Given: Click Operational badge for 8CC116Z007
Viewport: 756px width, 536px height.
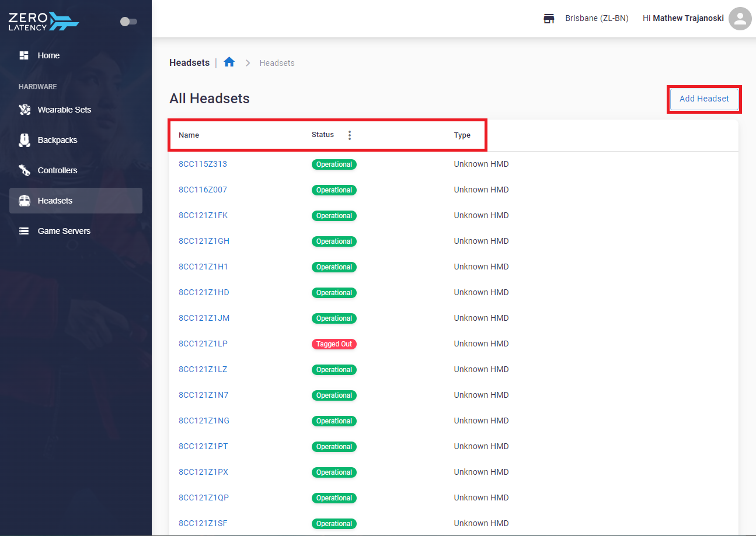Looking at the screenshot, I should tap(334, 190).
